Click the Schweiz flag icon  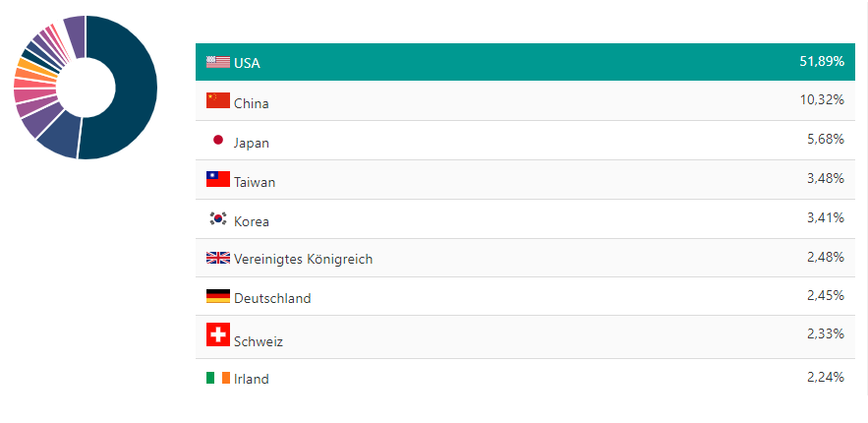(218, 335)
